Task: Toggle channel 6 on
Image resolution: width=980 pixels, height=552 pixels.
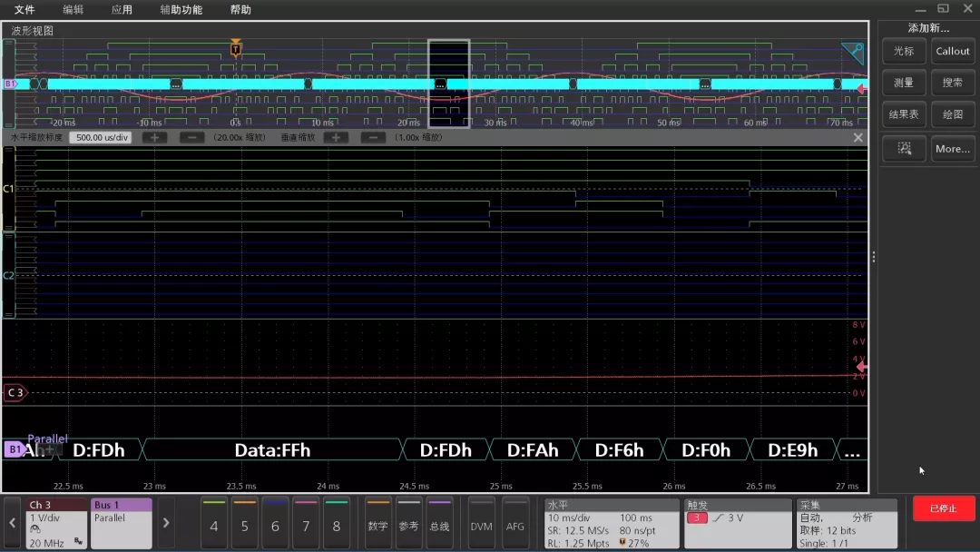Action: (x=275, y=523)
